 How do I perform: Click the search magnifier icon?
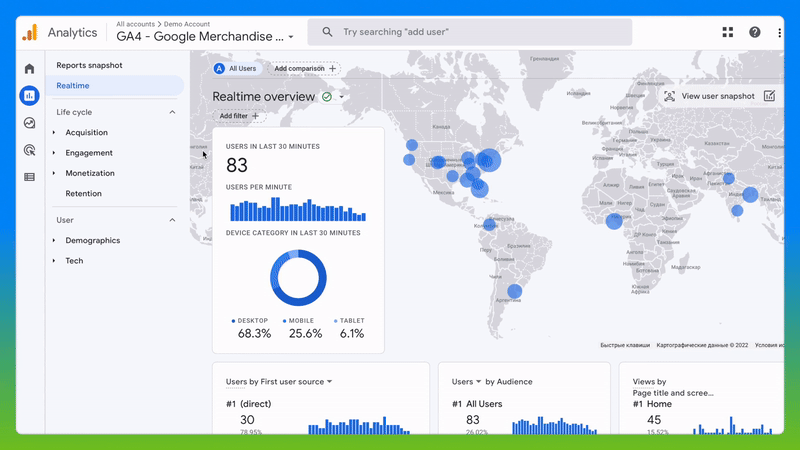click(327, 32)
